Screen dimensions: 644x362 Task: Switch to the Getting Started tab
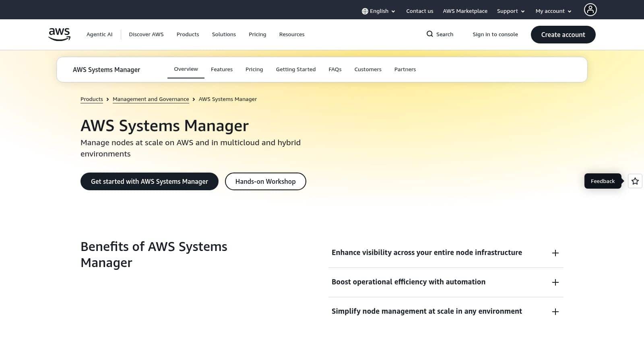point(295,69)
